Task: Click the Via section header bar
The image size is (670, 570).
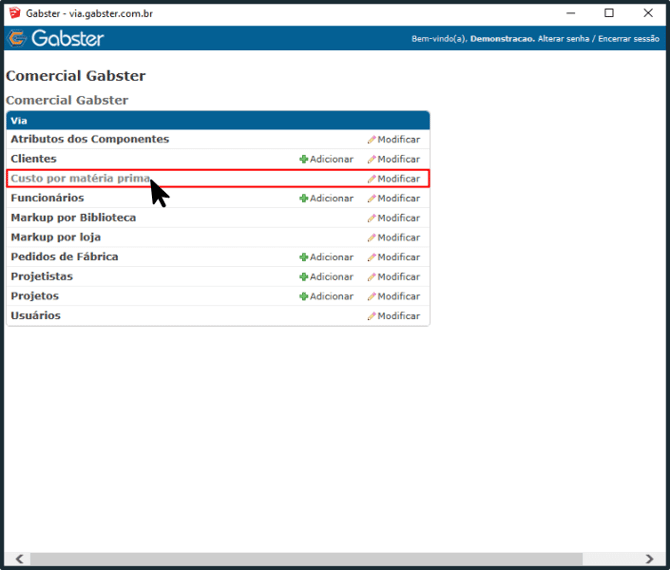Action: click(217, 120)
